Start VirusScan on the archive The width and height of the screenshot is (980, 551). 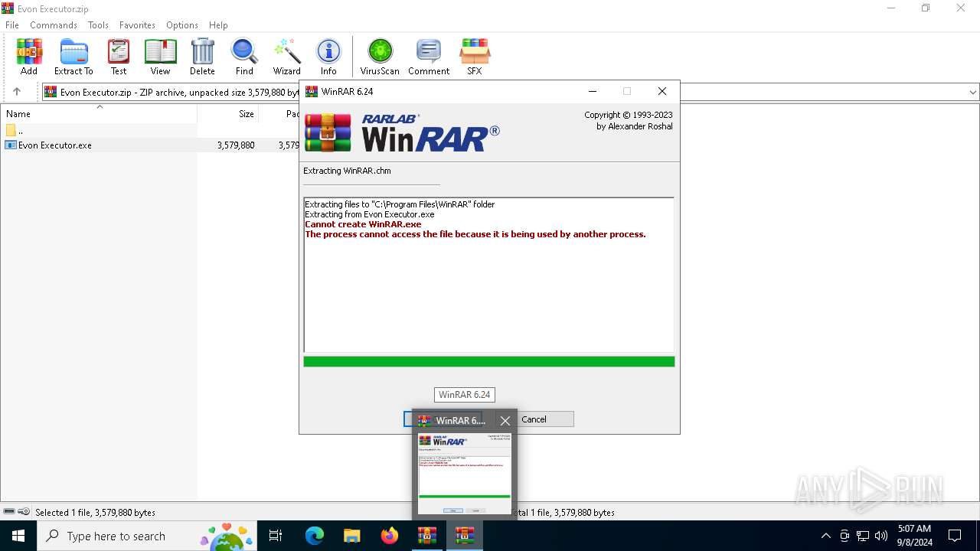pos(380,57)
